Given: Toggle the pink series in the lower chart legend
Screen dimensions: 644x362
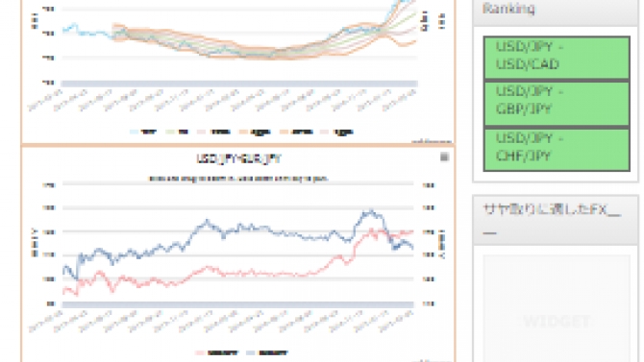Looking at the screenshot, I should [x=217, y=352].
